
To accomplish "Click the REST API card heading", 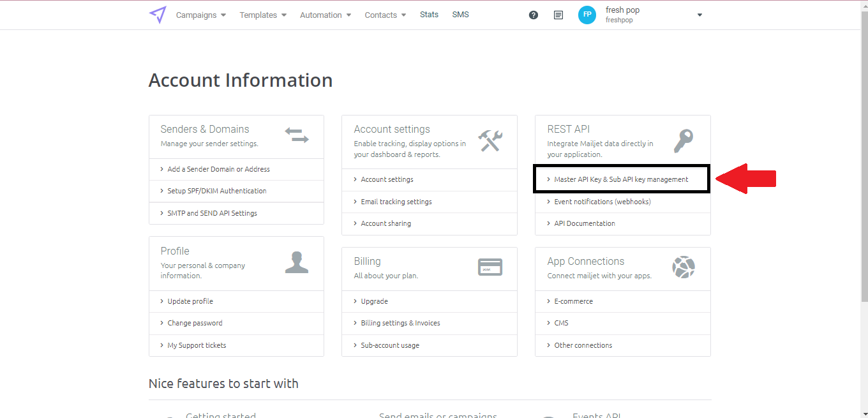I will tap(569, 129).
